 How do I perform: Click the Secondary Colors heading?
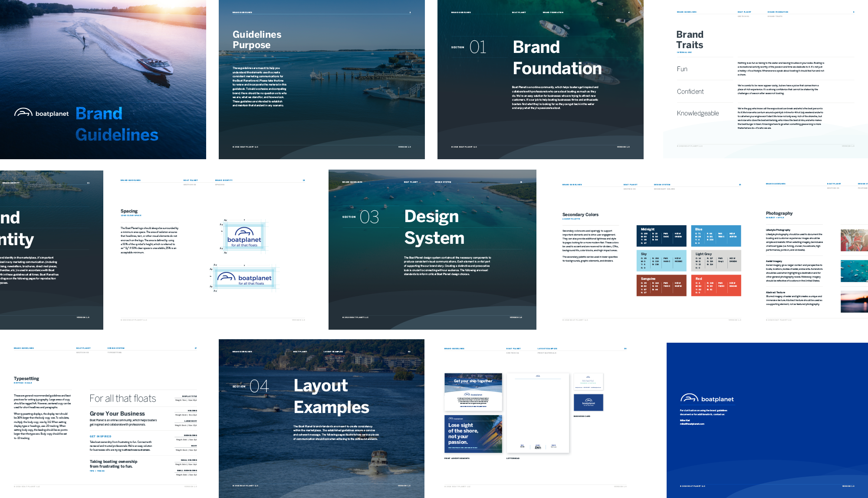(580, 214)
